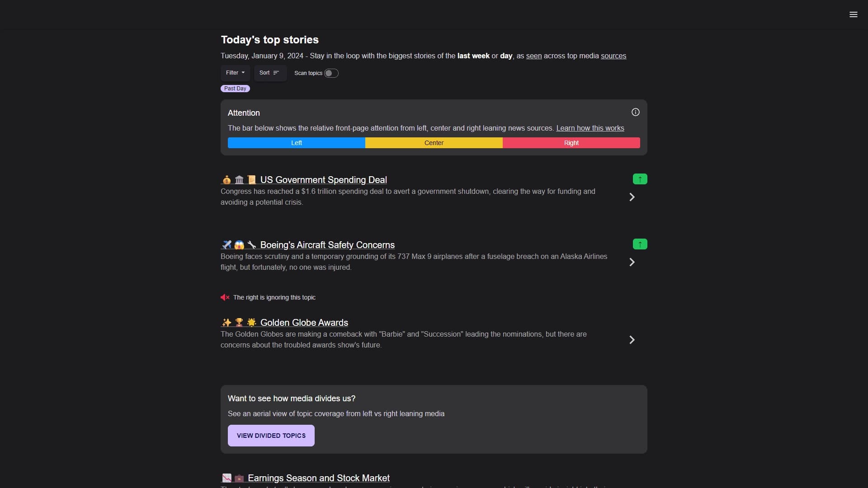The image size is (868, 488).
Task: Remove the Past Day filter chip
Action: (x=235, y=89)
